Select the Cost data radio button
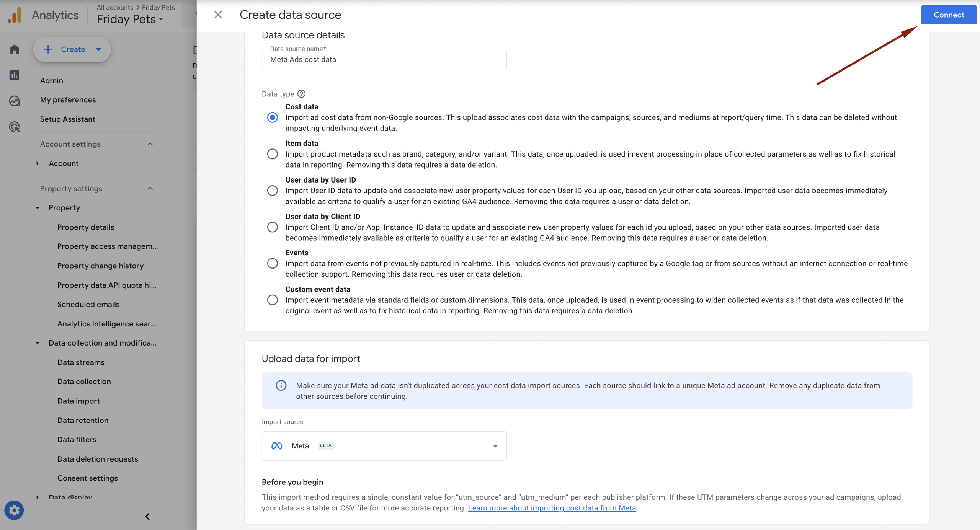The image size is (980, 530). (272, 117)
